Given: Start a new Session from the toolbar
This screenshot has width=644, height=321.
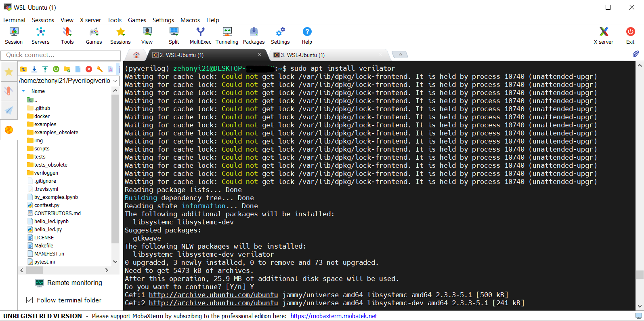Looking at the screenshot, I should (14, 36).
